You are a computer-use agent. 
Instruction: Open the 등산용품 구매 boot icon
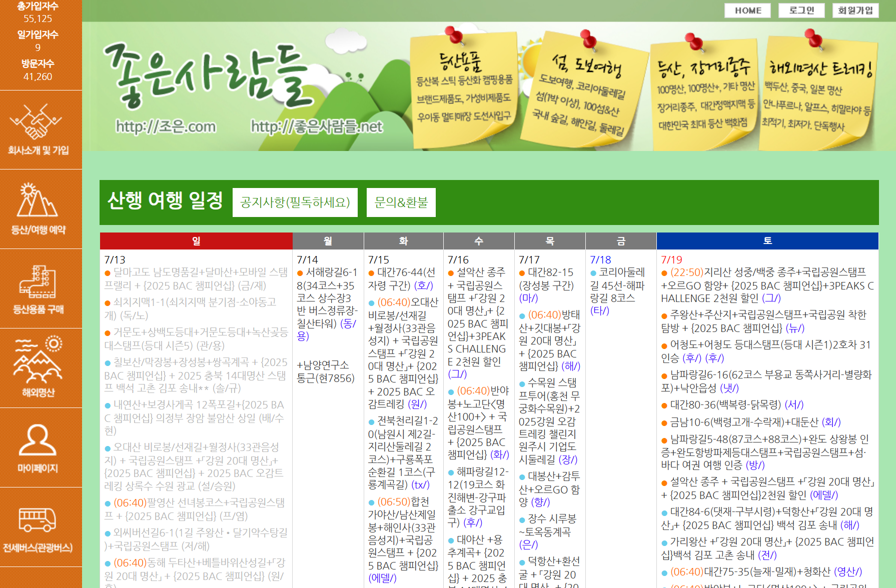click(38, 289)
